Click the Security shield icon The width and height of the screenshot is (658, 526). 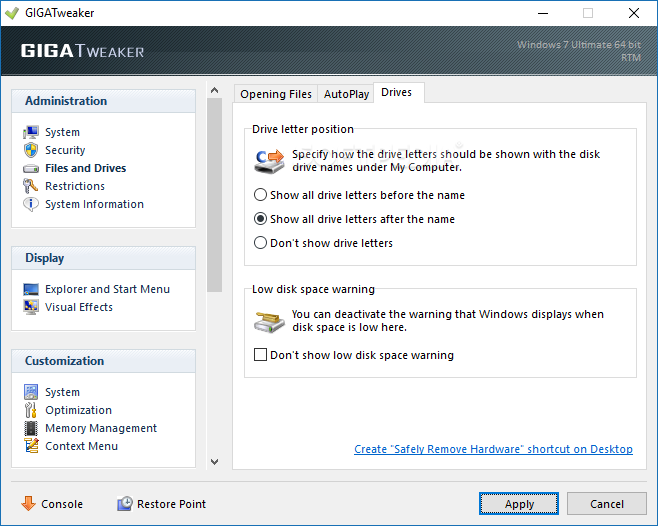31,150
